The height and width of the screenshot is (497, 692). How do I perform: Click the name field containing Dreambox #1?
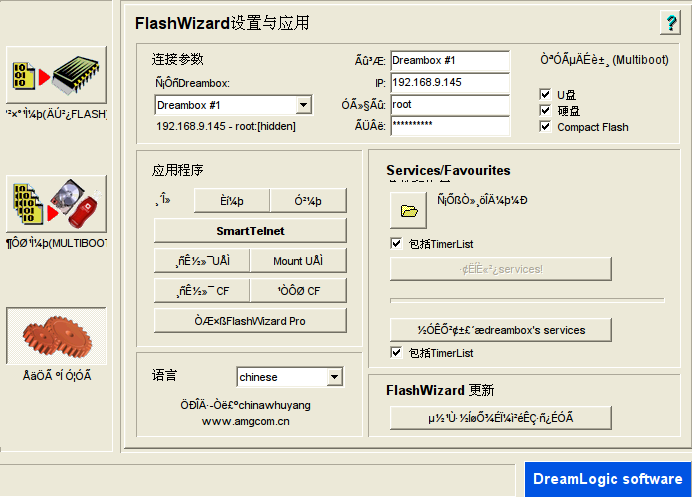point(450,60)
